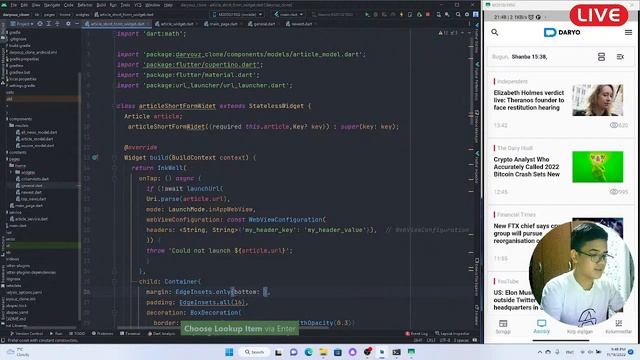The height and width of the screenshot is (360, 640).
Task: Click the search icon in Daryo app
Action: 495,32
